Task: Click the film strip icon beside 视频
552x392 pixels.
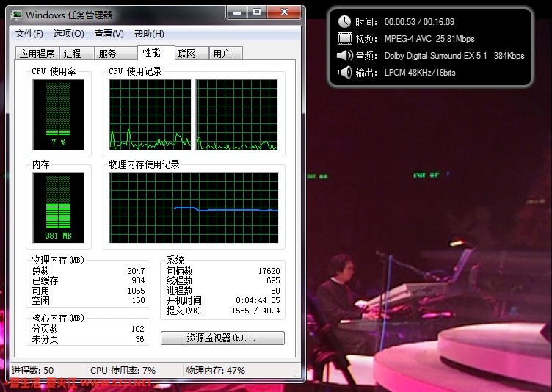Action: coord(345,38)
